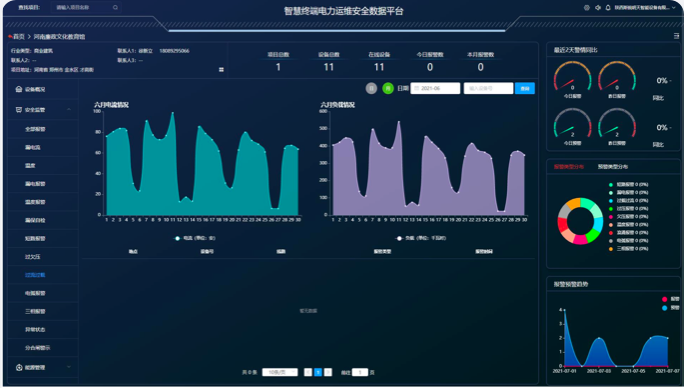Select 全部报警 in the sidebar menu
The width and height of the screenshot is (684, 388).
[35, 129]
